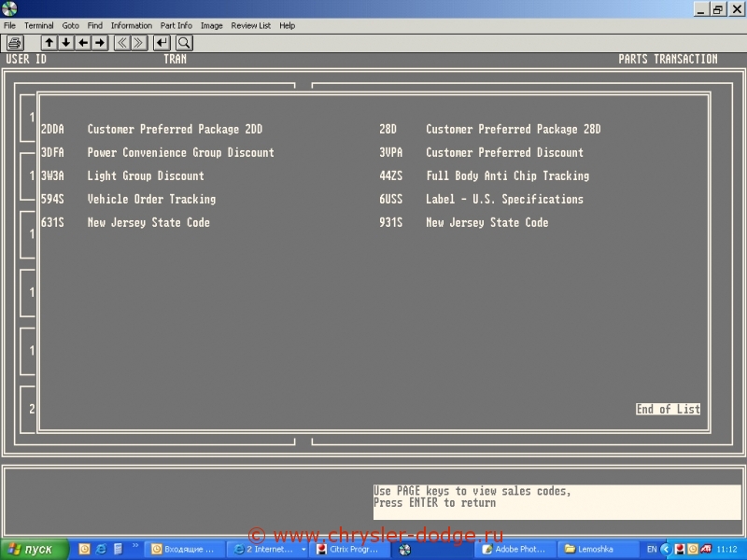Image resolution: width=747 pixels, height=560 pixels.
Task: Open the 2 Internet taskbar group
Action: 266,550
